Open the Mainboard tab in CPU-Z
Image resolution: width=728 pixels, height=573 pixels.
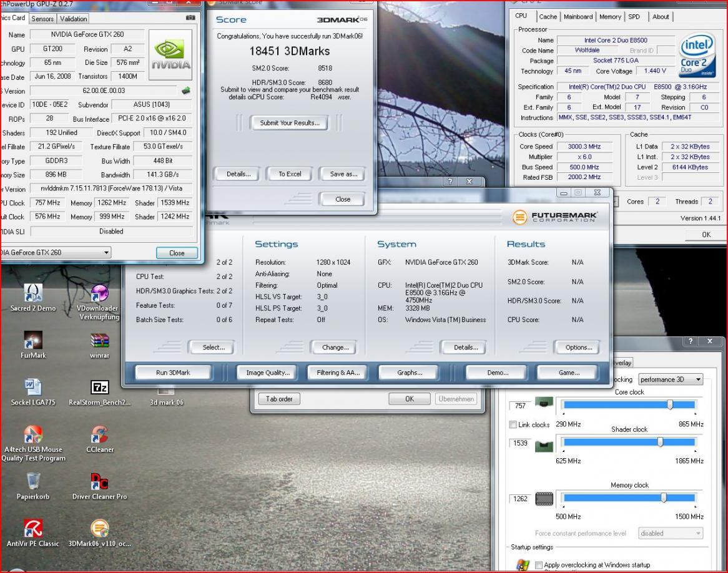pyautogui.click(x=578, y=17)
